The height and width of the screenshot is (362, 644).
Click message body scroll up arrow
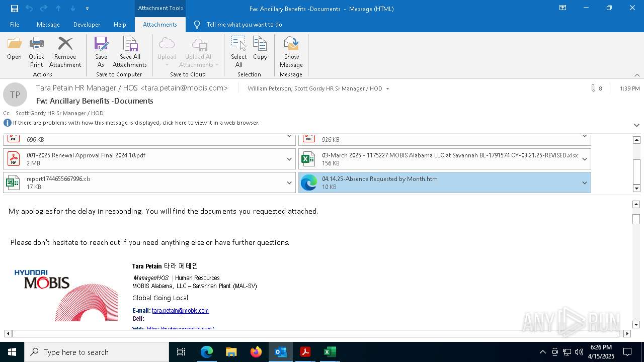click(636, 204)
